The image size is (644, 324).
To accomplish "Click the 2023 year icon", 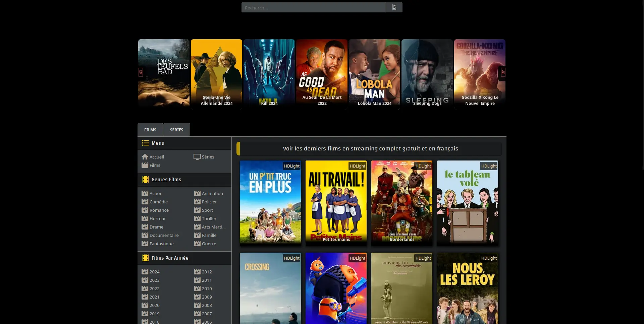I will click(145, 280).
